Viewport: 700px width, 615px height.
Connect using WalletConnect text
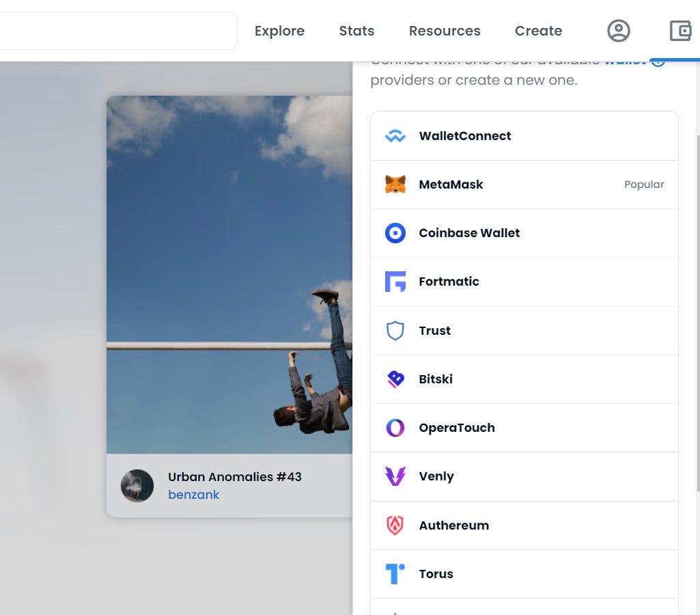pyautogui.click(x=465, y=136)
